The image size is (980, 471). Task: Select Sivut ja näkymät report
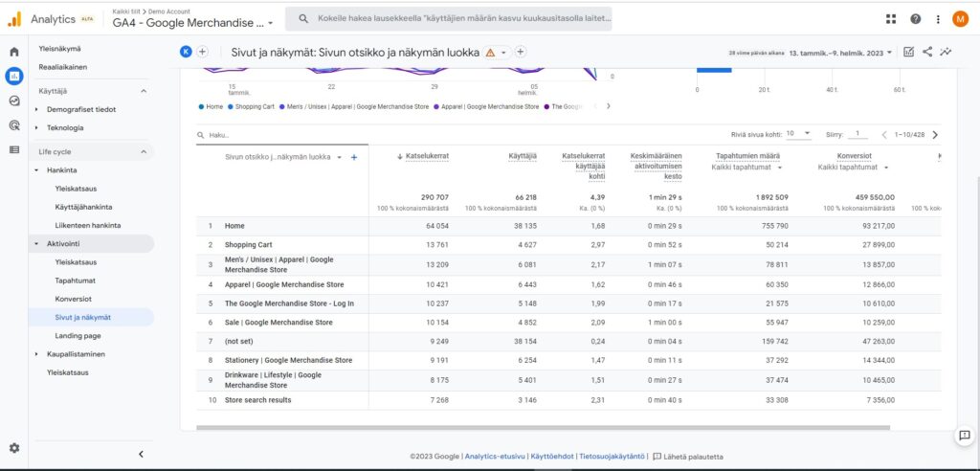click(x=83, y=318)
